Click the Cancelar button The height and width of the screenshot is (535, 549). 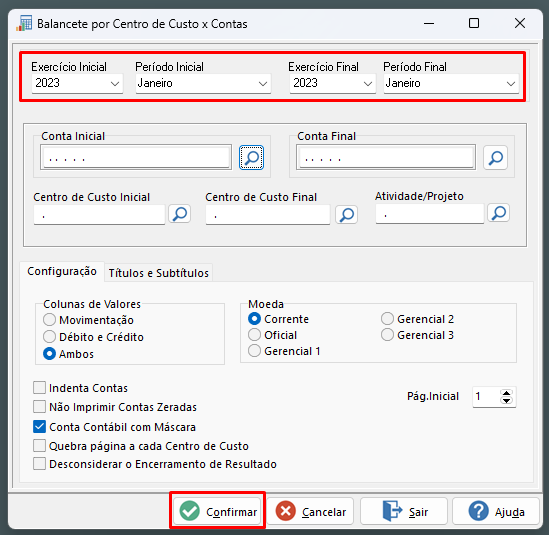[x=310, y=511]
